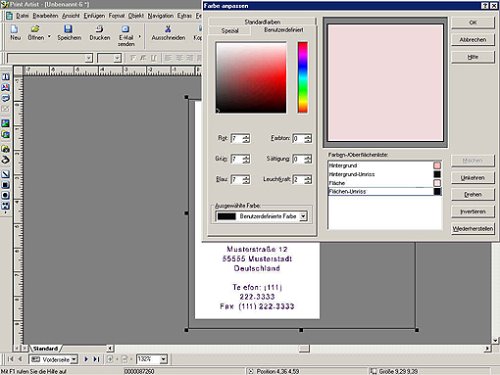Screen dimensions: 500x375
Task: Click the Öffnen folder icon
Action: click(x=35, y=29)
